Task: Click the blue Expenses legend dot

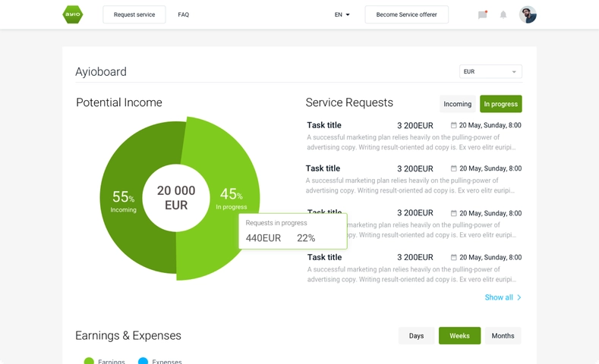Action: click(143, 361)
